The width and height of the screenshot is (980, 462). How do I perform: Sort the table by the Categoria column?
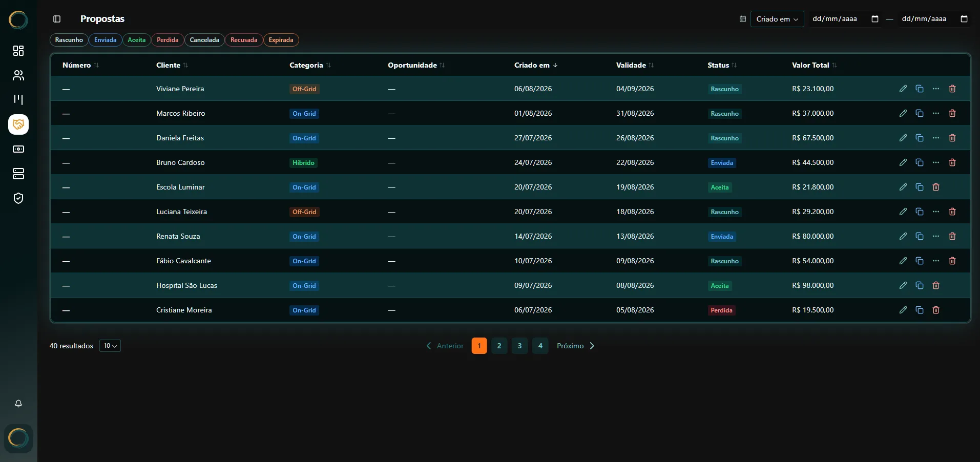(x=310, y=65)
